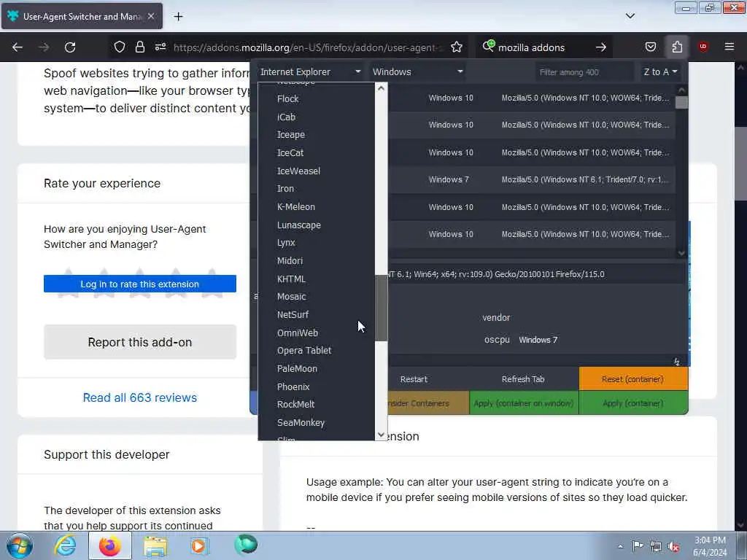
Task: Click the muted volume tray icon
Action: pos(673,547)
